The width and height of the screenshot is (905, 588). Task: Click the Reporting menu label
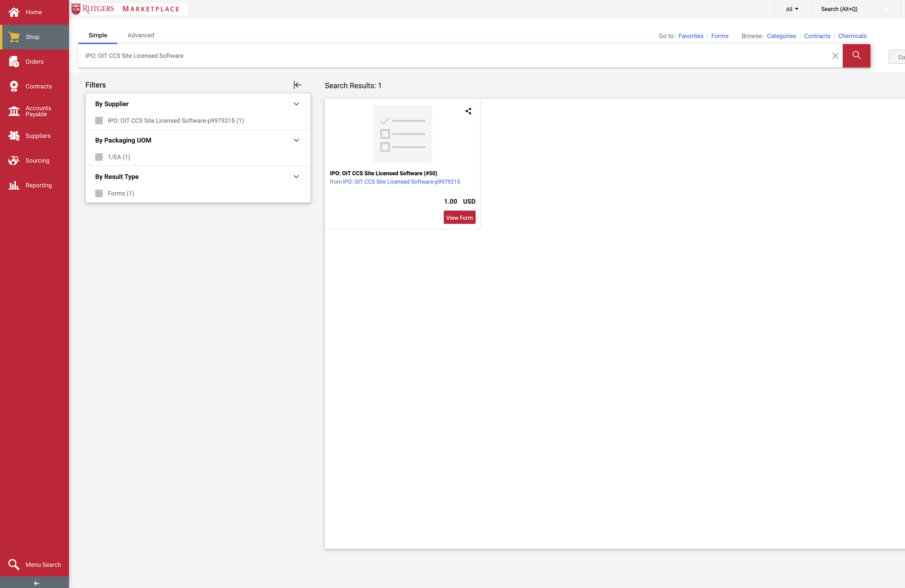39,185
